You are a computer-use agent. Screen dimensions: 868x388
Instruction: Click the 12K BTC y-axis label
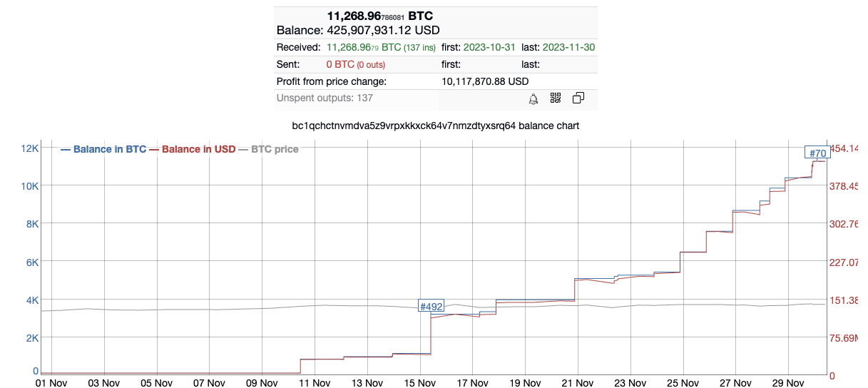[x=29, y=148]
